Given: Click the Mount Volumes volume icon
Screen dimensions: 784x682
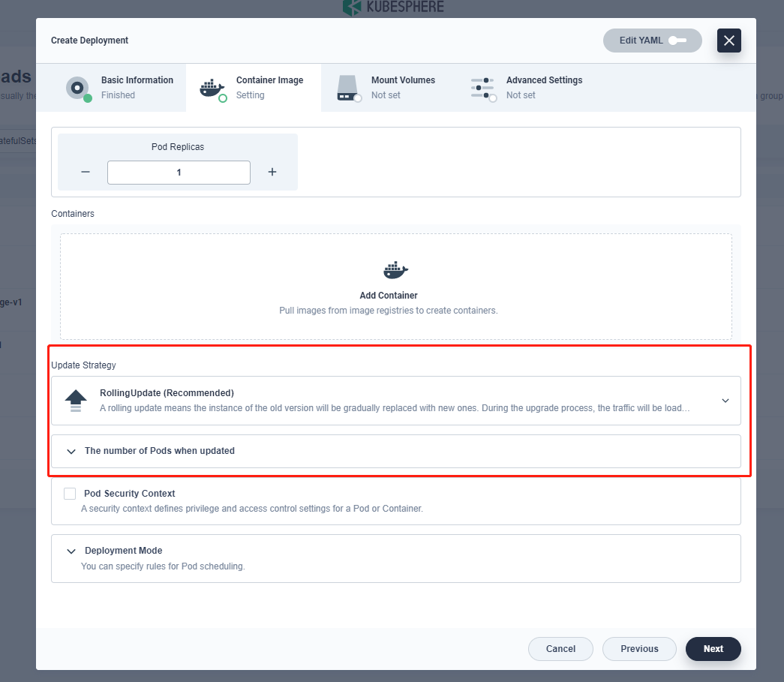Looking at the screenshot, I should coord(347,88).
